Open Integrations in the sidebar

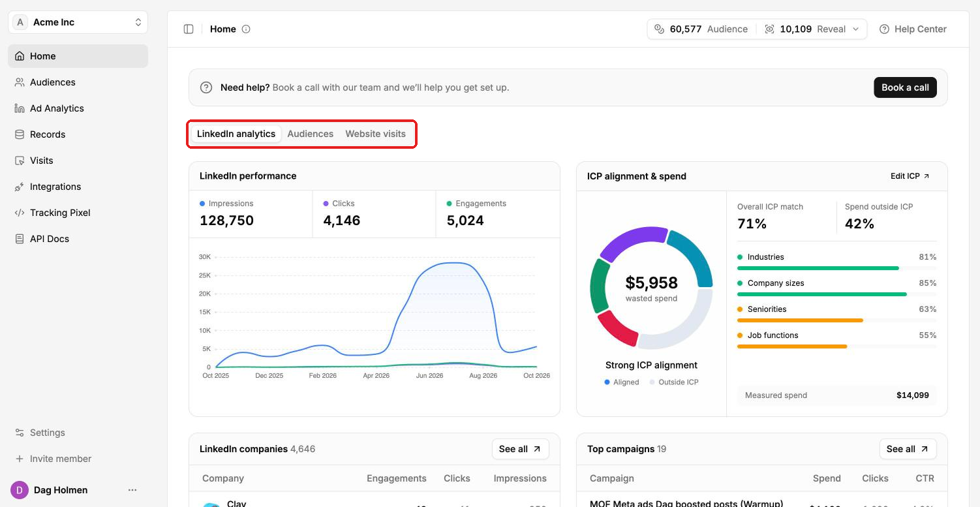78,187
